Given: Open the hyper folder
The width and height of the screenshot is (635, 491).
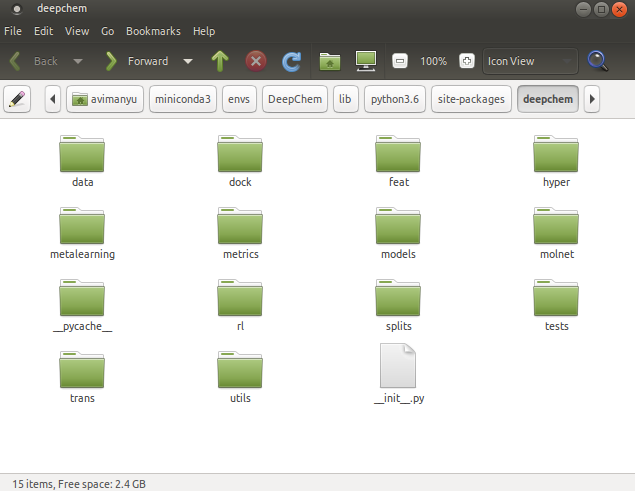Looking at the screenshot, I should pyautogui.click(x=556, y=161).
